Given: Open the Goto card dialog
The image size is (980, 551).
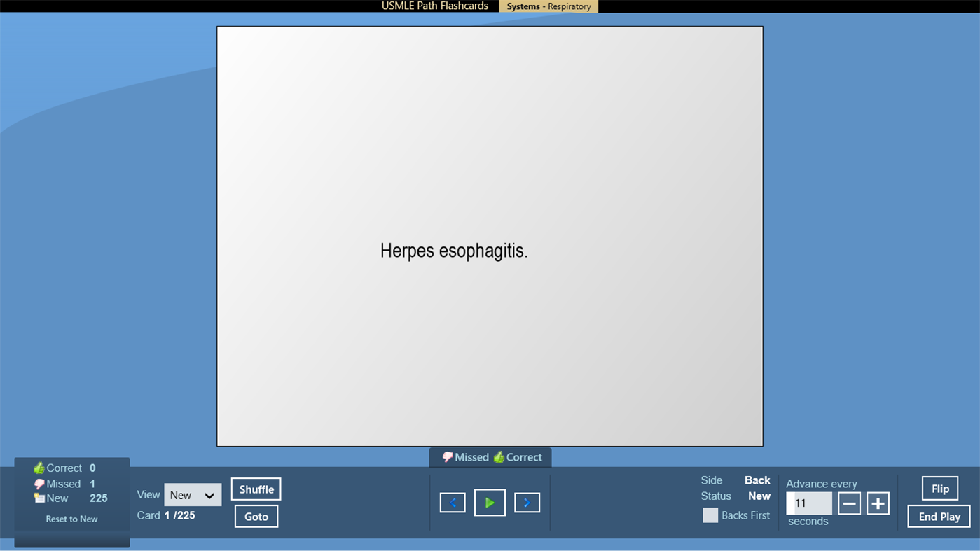Looking at the screenshot, I should click(256, 516).
